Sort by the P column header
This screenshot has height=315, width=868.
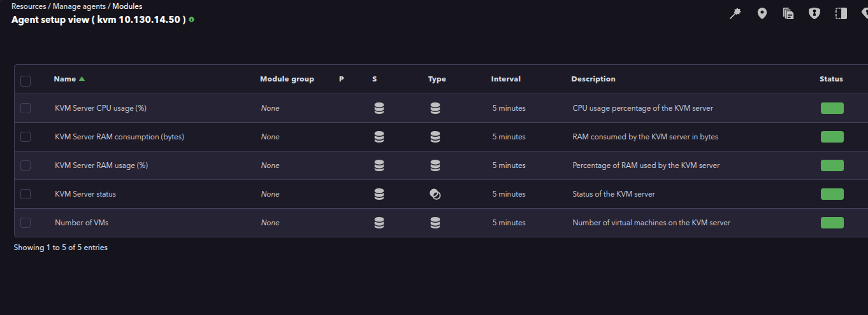click(342, 79)
